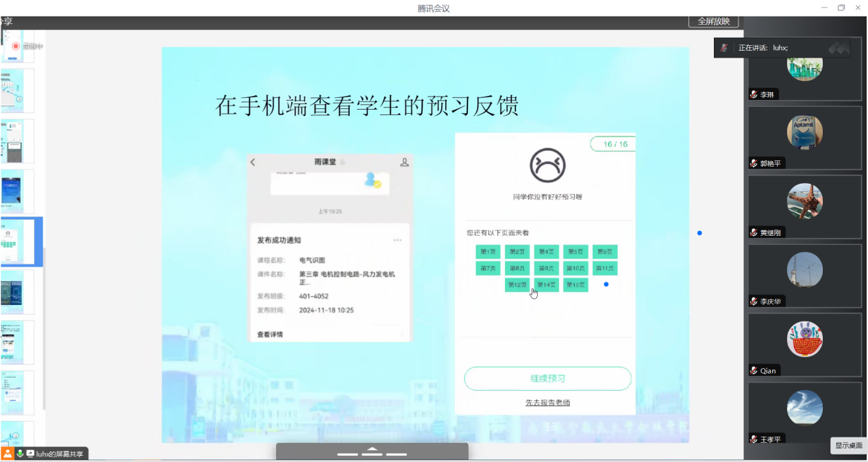Click the luhx的屏幕共享 label
The image size is (868, 462).
click(60, 454)
